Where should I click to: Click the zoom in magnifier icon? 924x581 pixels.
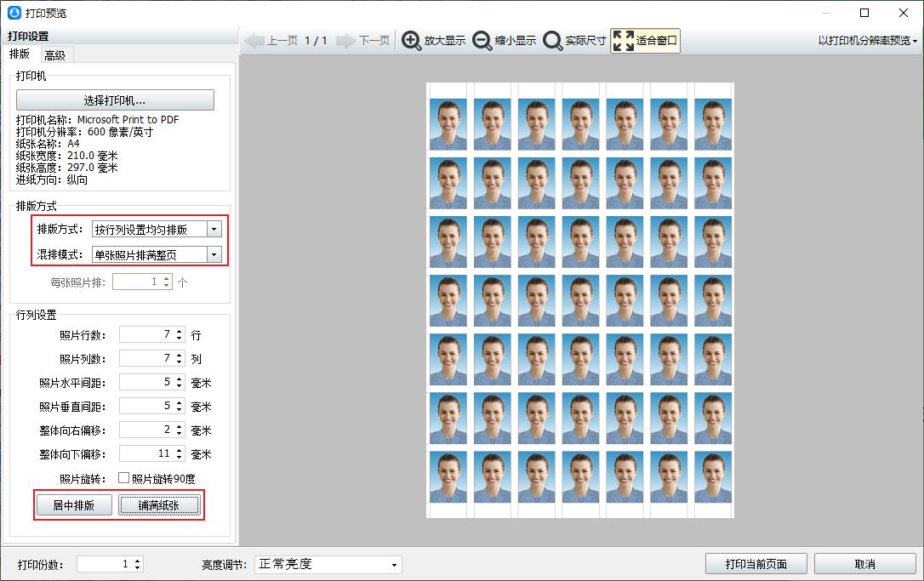[412, 41]
